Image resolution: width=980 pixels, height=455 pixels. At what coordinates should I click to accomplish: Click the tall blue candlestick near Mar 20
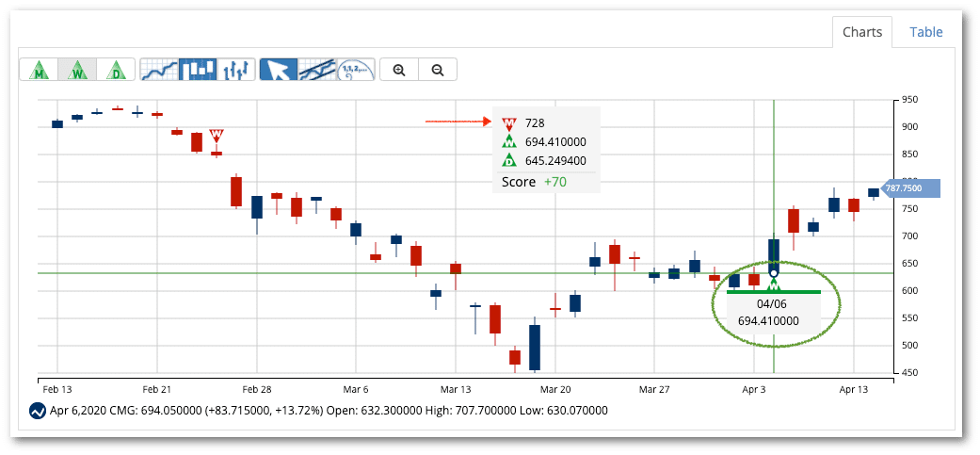[535, 348]
